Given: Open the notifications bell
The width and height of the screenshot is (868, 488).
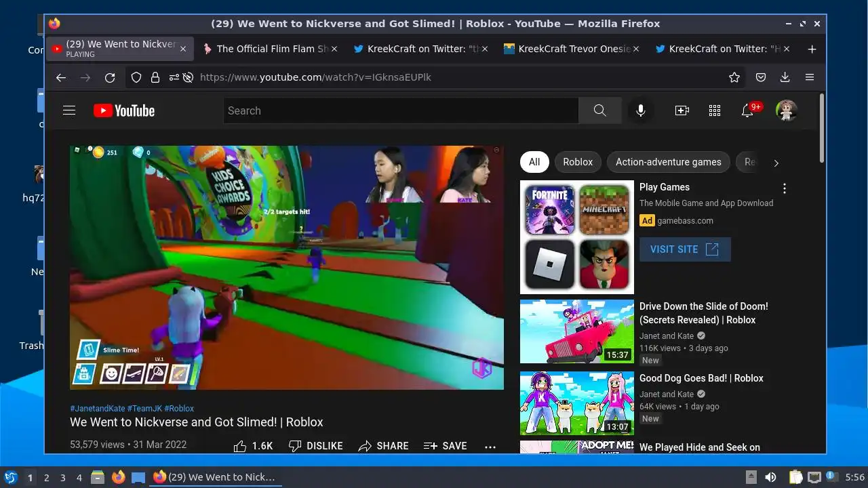Looking at the screenshot, I should click(x=748, y=110).
